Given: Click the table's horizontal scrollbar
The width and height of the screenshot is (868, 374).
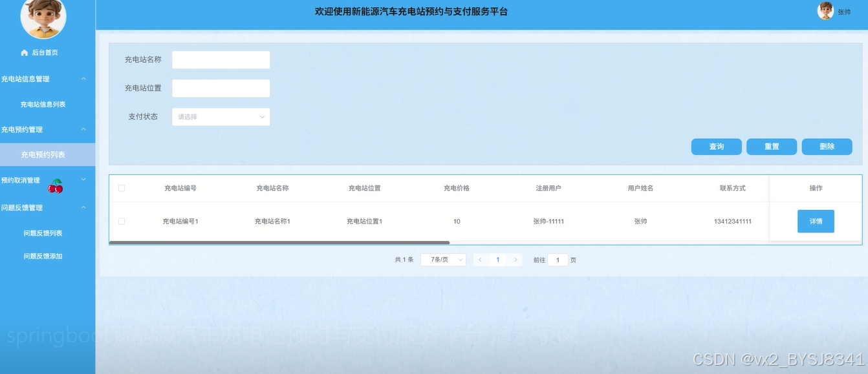Looking at the screenshot, I should (279, 243).
